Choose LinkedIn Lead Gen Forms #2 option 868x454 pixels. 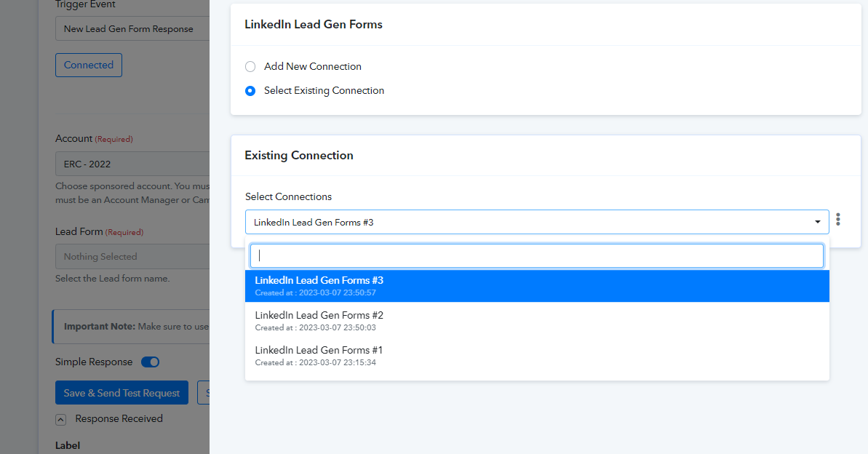(536, 321)
